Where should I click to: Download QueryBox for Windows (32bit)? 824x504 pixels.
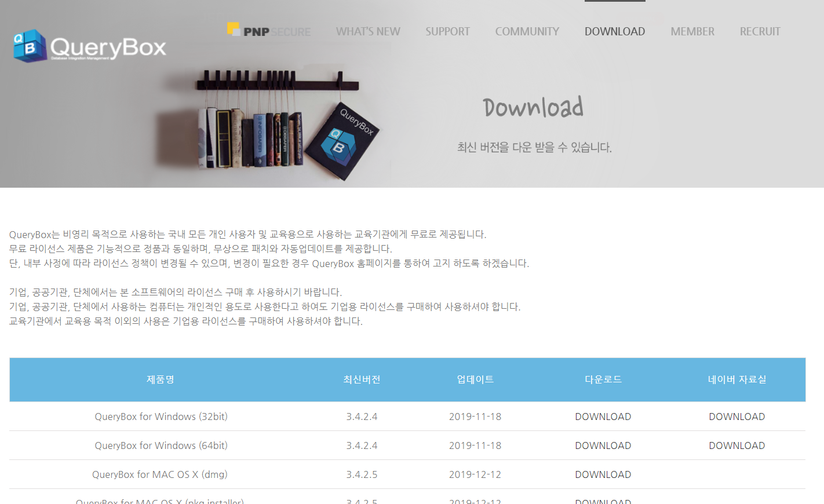point(603,417)
